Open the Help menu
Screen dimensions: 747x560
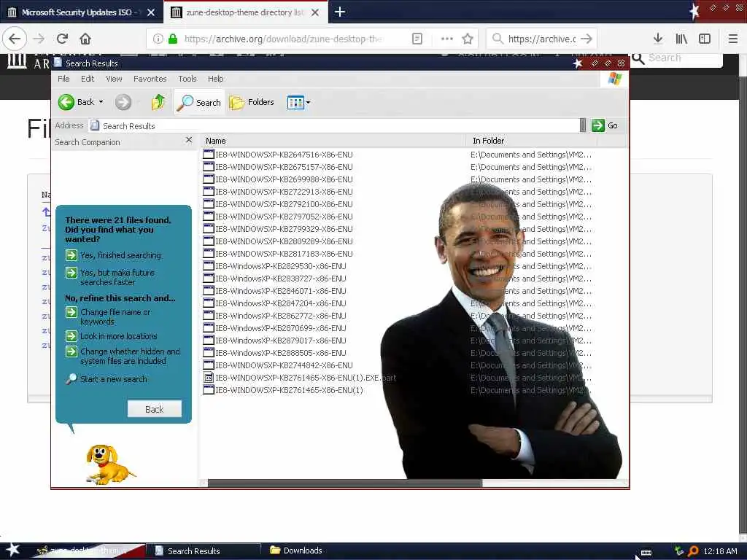(215, 79)
